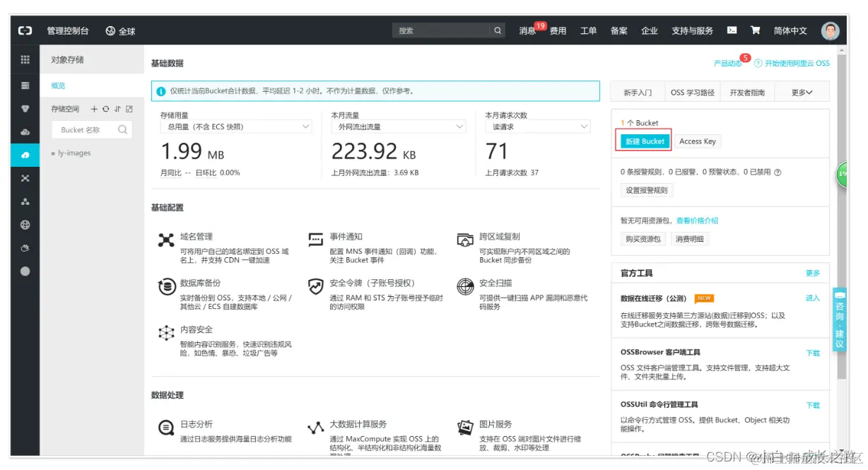
Task: Open the products grid icon in top-left sidebar
Action: [25, 58]
